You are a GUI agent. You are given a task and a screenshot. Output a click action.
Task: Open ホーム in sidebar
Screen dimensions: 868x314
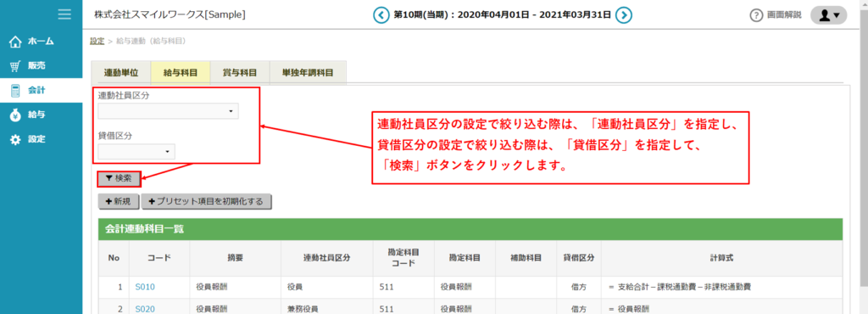coord(41,42)
